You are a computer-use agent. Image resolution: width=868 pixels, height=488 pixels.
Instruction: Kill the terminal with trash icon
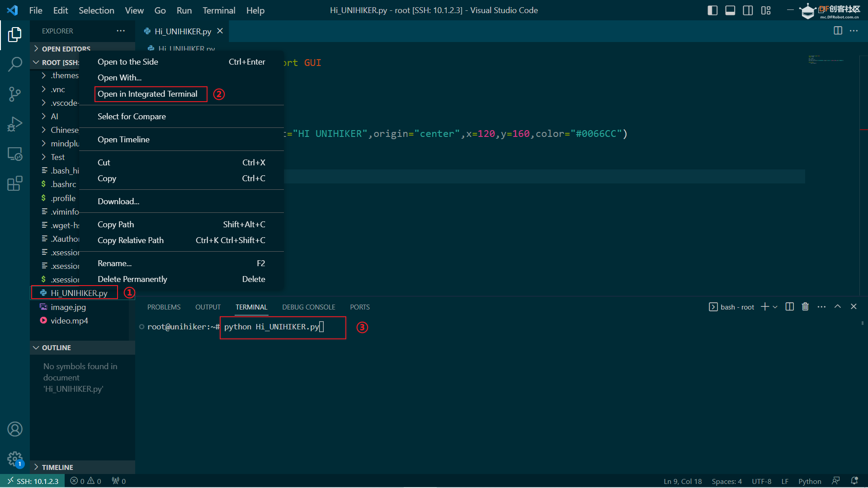(805, 307)
